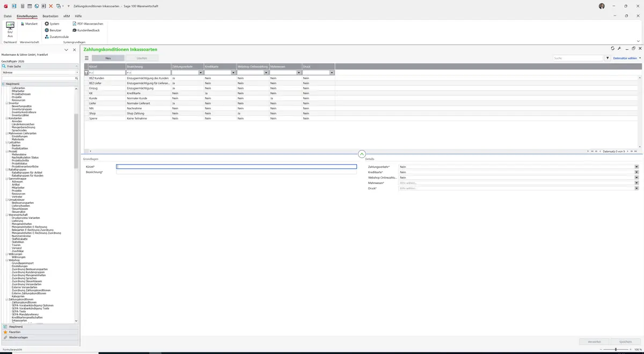Open the Mahnwesen dropdown in Details
This screenshot has width=644, height=354.
pos(636,183)
